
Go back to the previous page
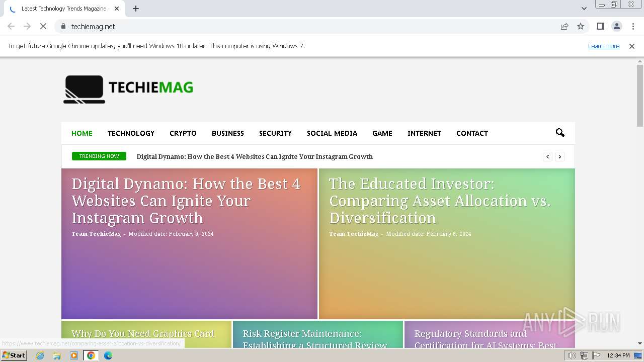pyautogui.click(x=11, y=26)
